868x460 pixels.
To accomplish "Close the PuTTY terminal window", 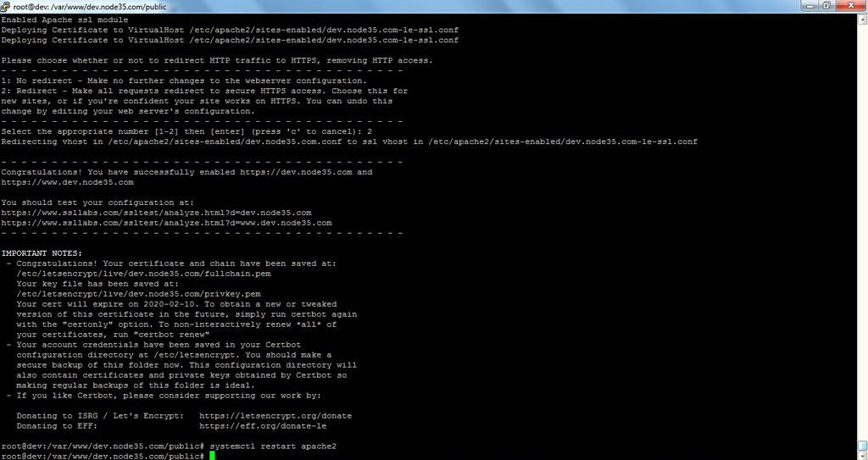I will pyautogui.click(x=851, y=6).
